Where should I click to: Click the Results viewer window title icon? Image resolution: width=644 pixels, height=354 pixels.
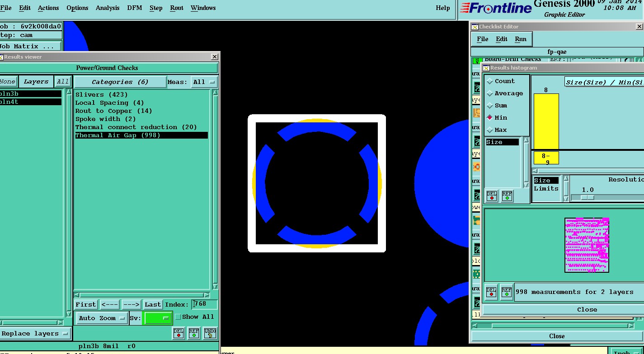point(1,57)
